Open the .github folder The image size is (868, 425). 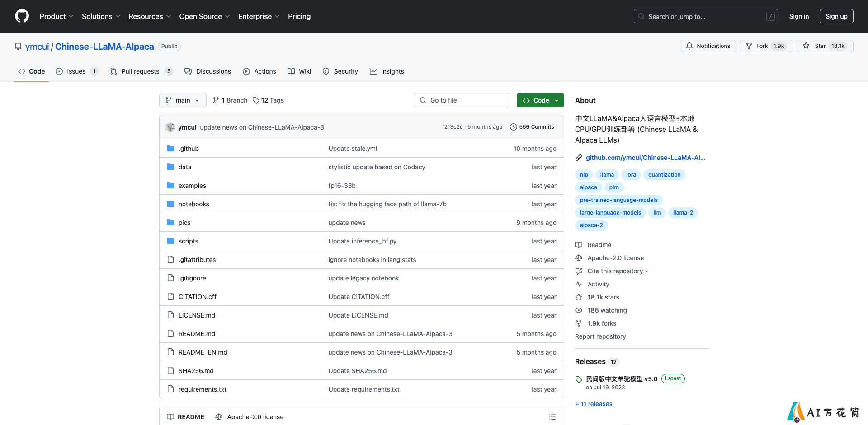pos(189,149)
